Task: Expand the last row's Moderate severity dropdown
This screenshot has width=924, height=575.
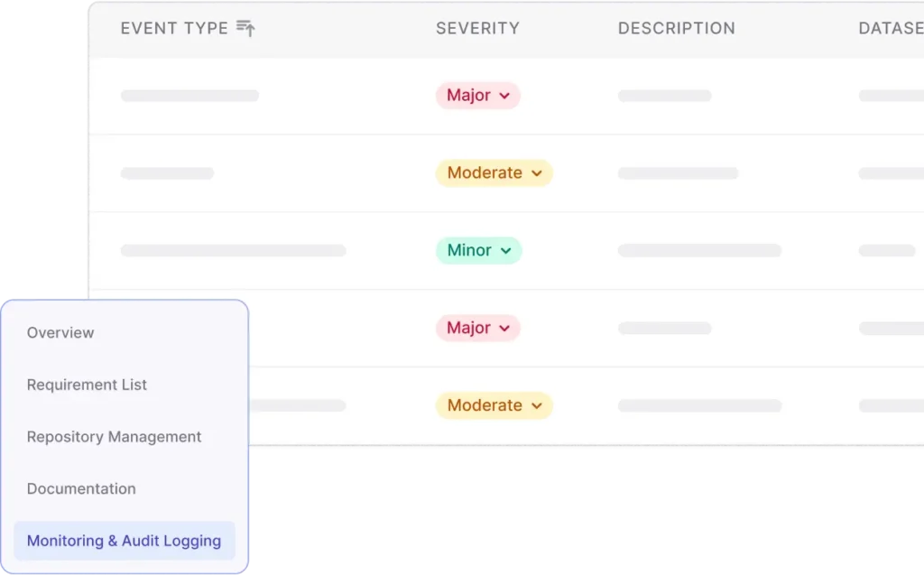Action: [494, 406]
